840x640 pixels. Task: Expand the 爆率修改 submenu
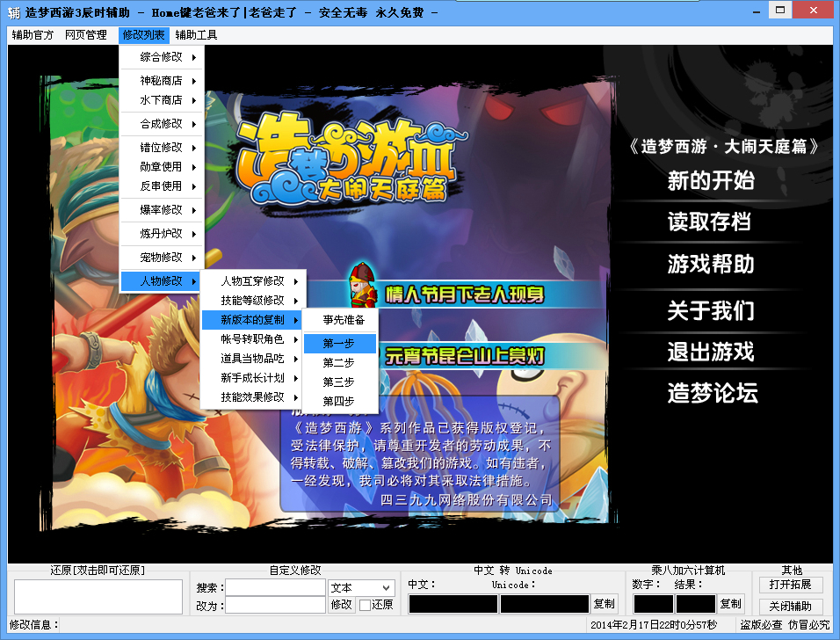click(162, 209)
